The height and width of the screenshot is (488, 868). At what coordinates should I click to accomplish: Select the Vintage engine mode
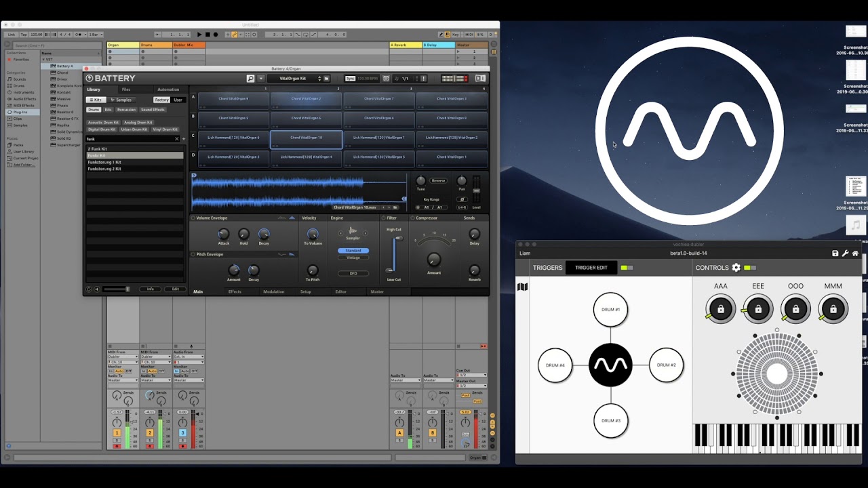point(353,258)
